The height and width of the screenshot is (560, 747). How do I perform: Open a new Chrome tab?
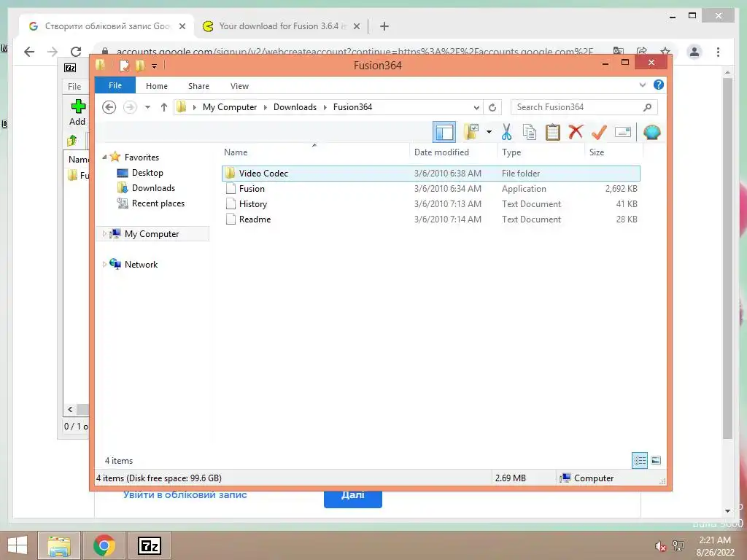[384, 26]
